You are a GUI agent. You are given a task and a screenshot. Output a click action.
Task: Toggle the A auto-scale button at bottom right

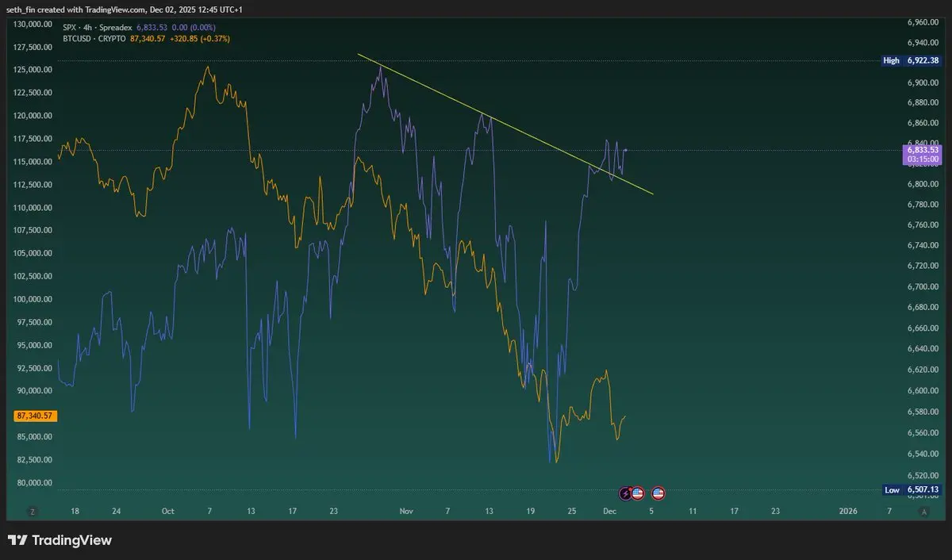coord(925,512)
